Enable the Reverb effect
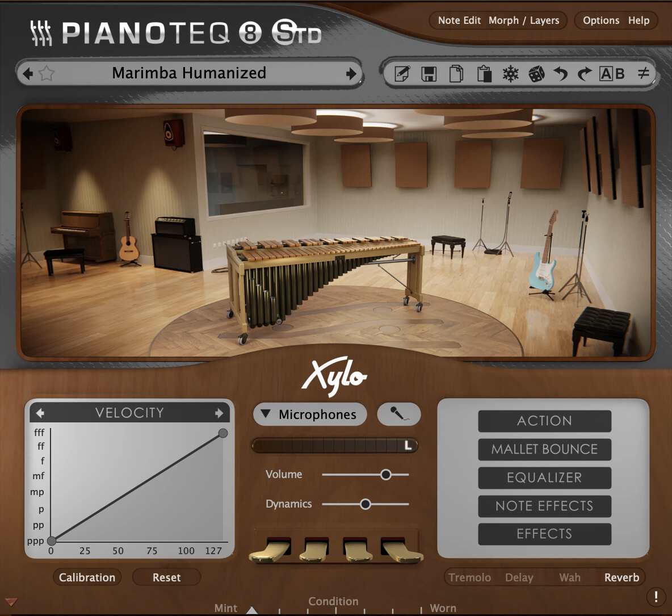This screenshot has height=616, width=672. click(x=621, y=577)
